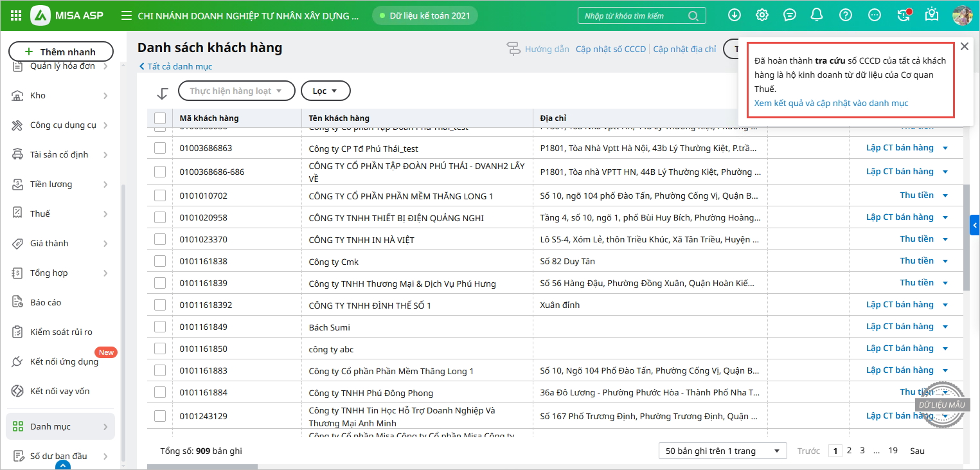Expand action arrow for Công ty Cmk row

(945, 261)
